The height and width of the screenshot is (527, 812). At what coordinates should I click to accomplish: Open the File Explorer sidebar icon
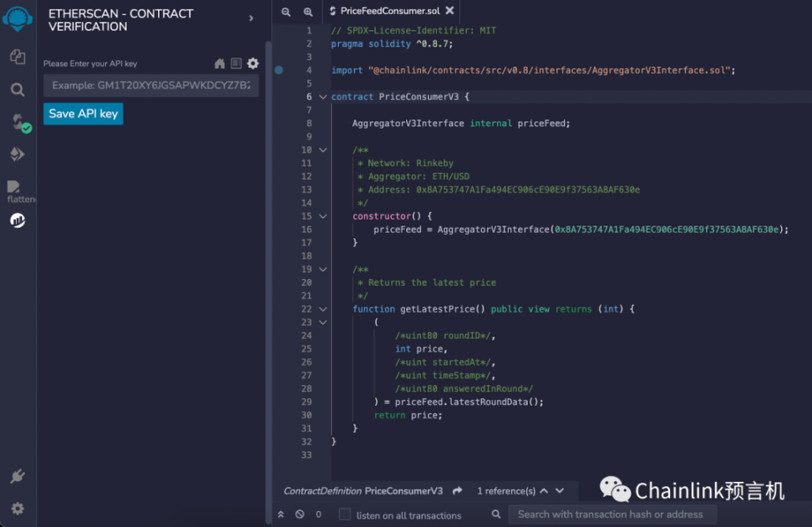click(18, 57)
